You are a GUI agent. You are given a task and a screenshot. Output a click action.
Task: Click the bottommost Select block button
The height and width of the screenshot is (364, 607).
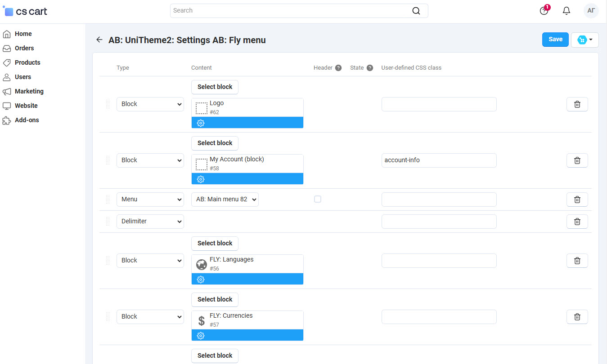click(x=215, y=356)
